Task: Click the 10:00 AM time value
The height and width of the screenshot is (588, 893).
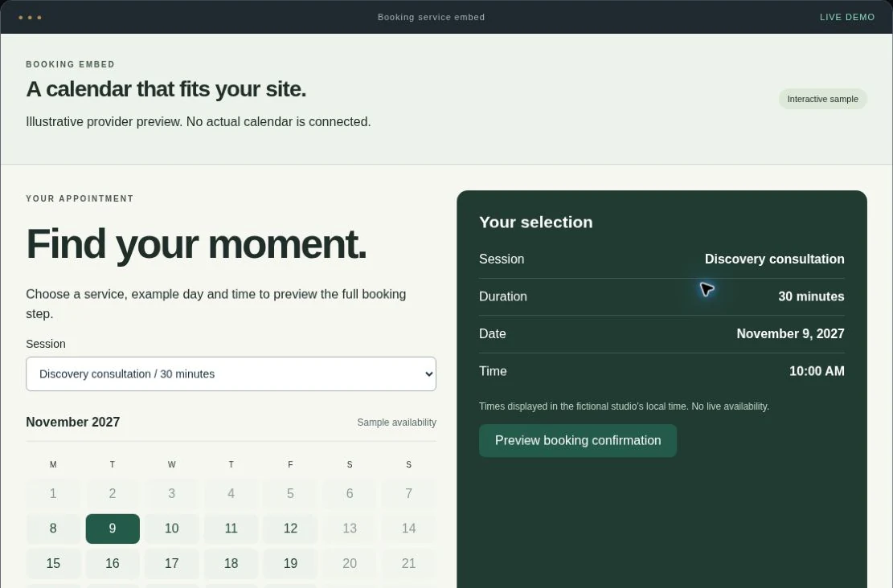Action: pos(817,371)
